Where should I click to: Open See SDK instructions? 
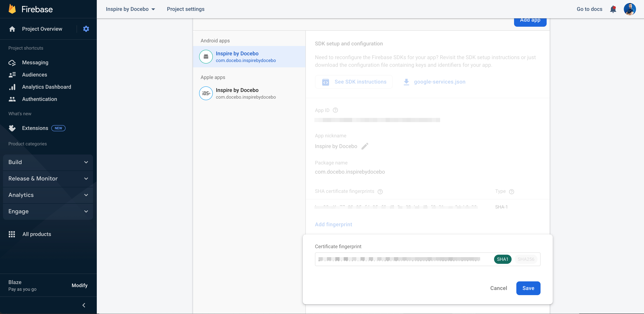[353, 82]
